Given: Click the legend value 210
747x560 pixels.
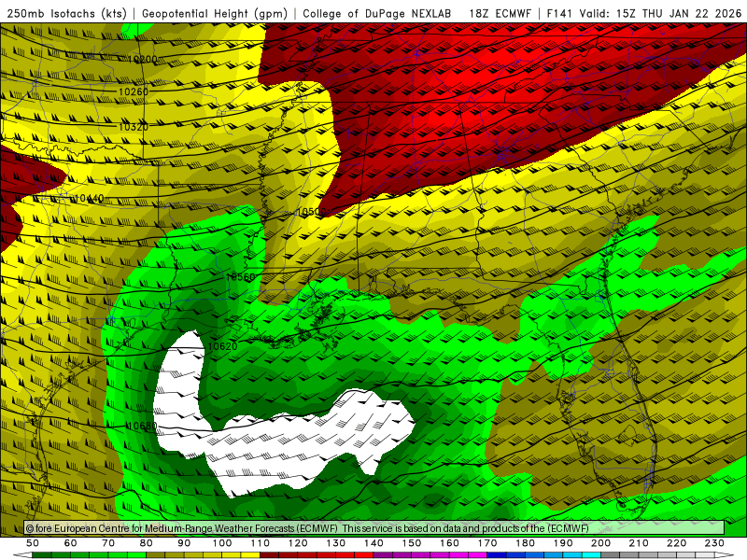Looking at the screenshot, I should click(639, 543).
